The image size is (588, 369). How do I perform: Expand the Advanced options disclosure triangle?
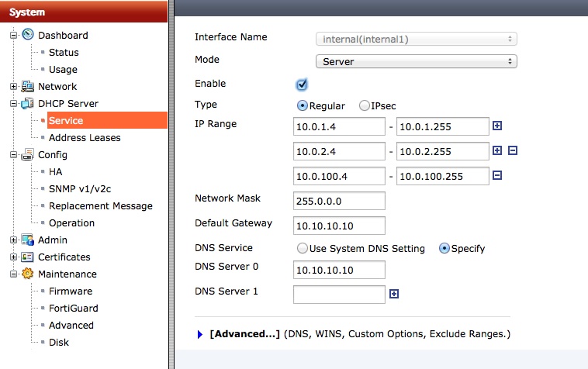pos(200,334)
